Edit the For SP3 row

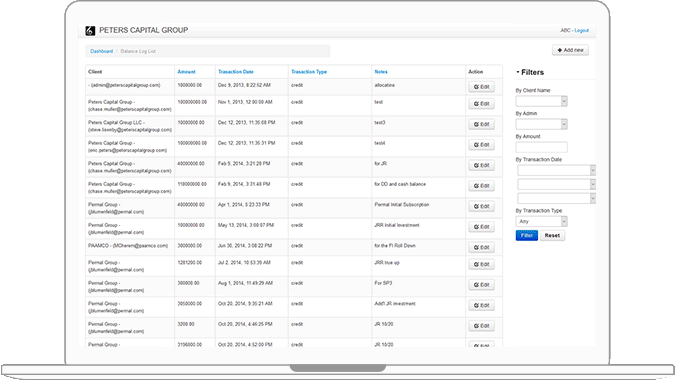coord(481,285)
